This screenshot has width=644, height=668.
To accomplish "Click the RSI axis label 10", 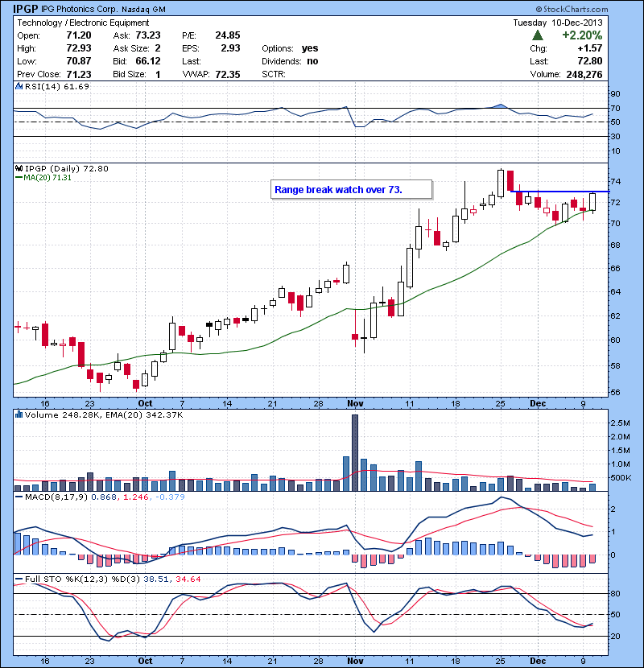I will click(x=615, y=151).
